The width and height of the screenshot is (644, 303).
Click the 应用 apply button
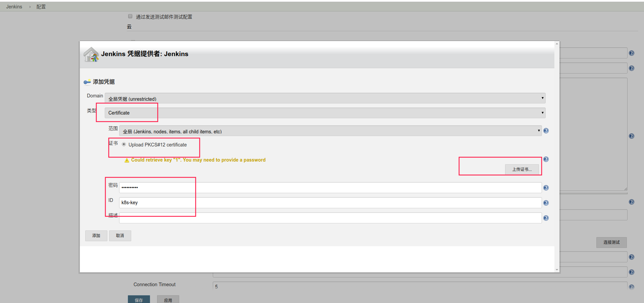coord(168,300)
